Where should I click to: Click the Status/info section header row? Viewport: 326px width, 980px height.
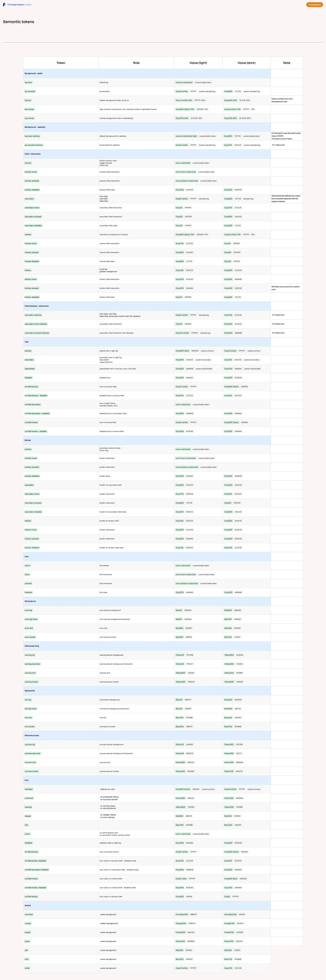coord(30,691)
